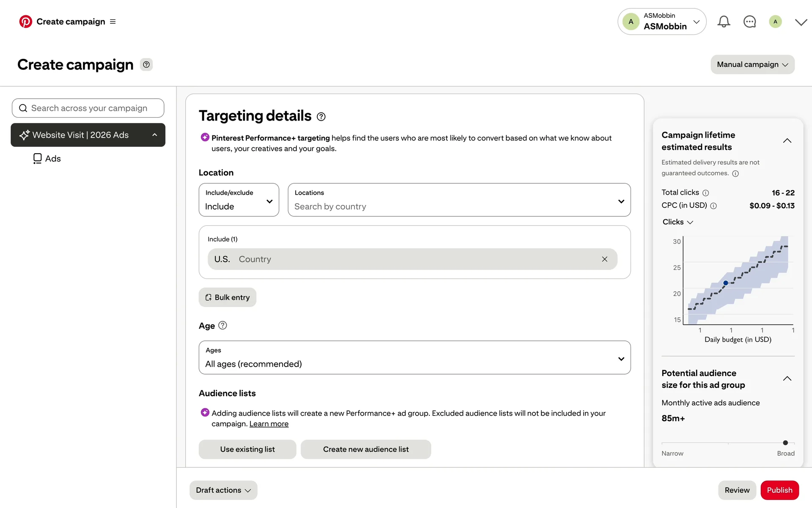Follow the Learn more link
Viewport: 812px width, 508px height.
point(269,424)
